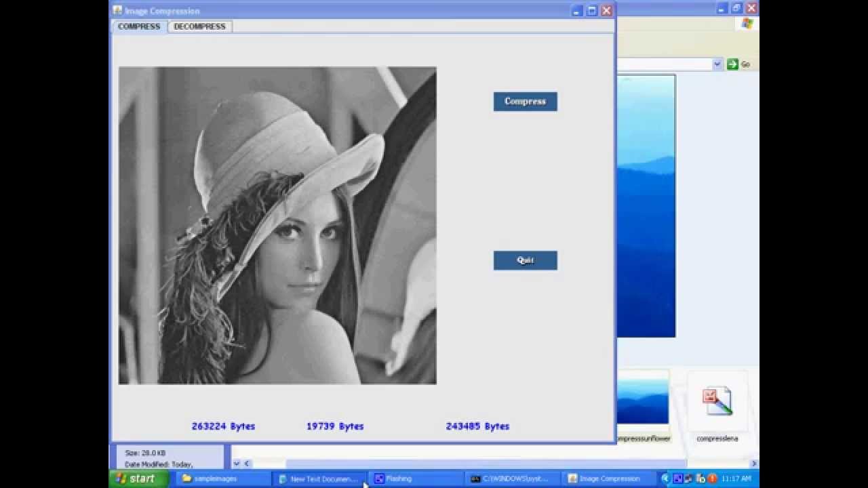This screenshot has height=488, width=868.
Task: Collapse the Explorer details panel chevron
Action: [x=237, y=464]
